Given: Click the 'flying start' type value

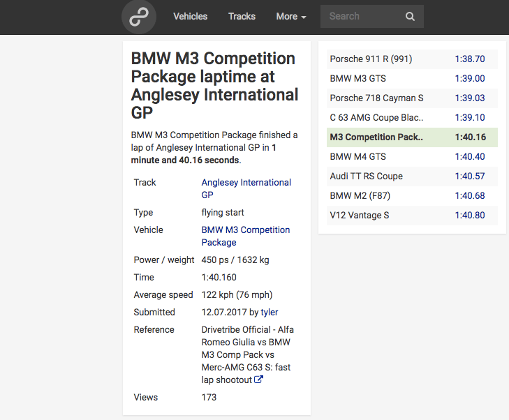Looking at the screenshot, I should click(222, 212).
